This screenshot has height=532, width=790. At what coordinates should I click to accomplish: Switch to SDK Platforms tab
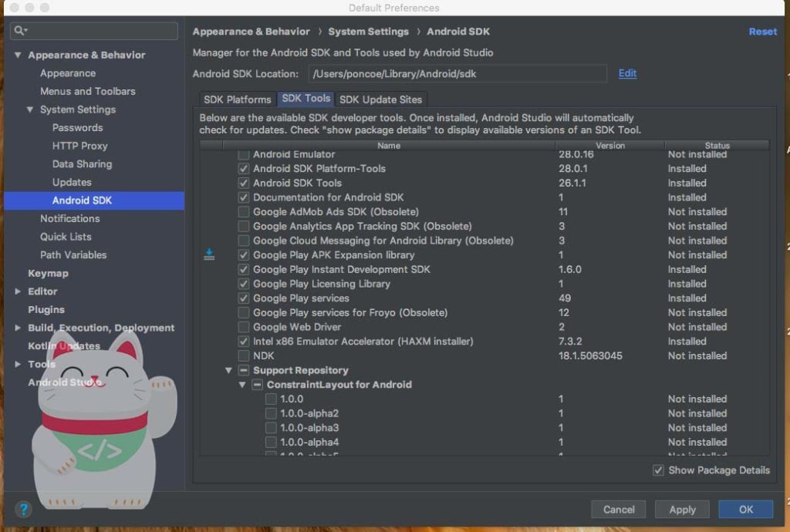pos(238,99)
